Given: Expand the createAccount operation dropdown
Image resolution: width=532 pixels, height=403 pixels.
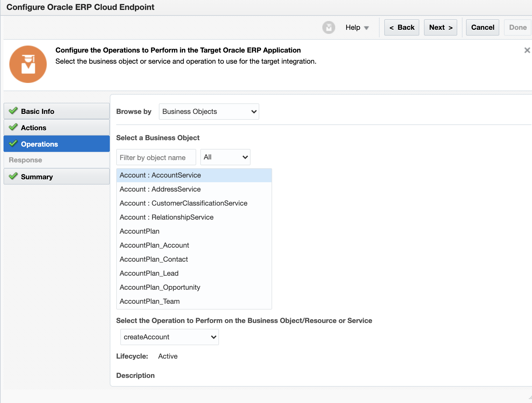Looking at the screenshot, I should click(169, 337).
